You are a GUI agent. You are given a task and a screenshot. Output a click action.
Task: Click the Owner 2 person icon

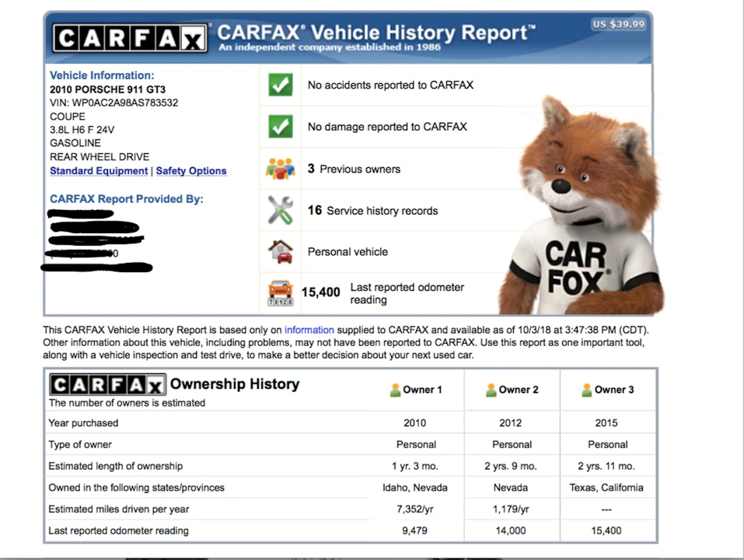(x=491, y=390)
